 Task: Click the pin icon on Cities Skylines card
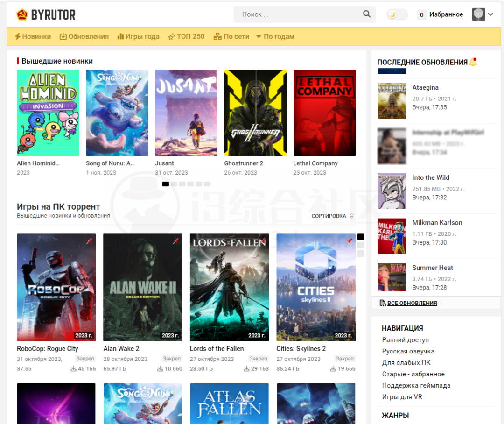coord(350,240)
